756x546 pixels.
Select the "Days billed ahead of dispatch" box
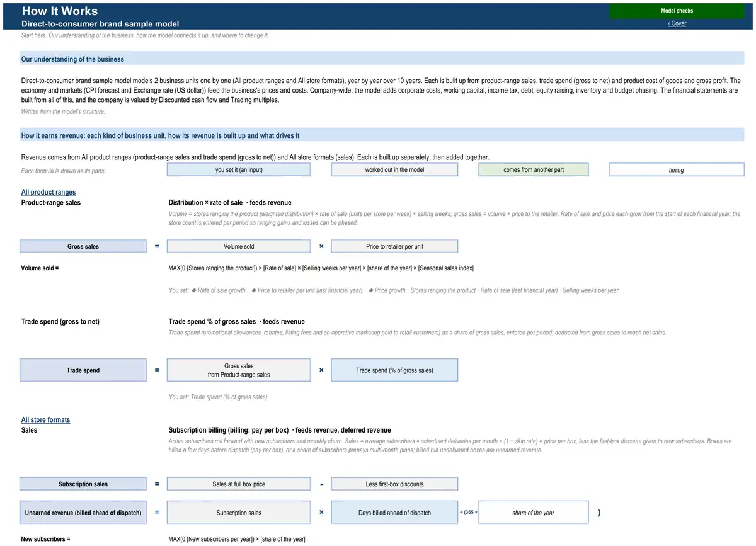pos(394,513)
